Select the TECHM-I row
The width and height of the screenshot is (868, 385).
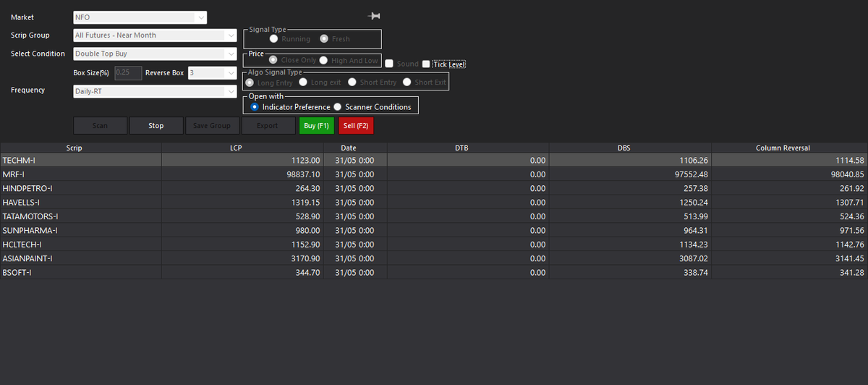(434, 160)
